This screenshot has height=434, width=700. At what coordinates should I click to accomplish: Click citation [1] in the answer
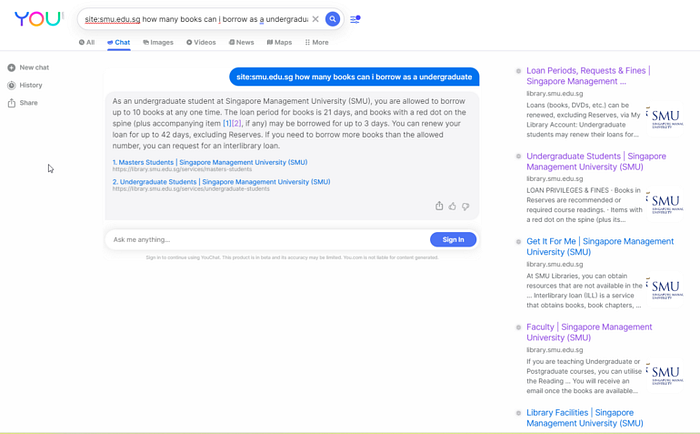coord(227,123)
